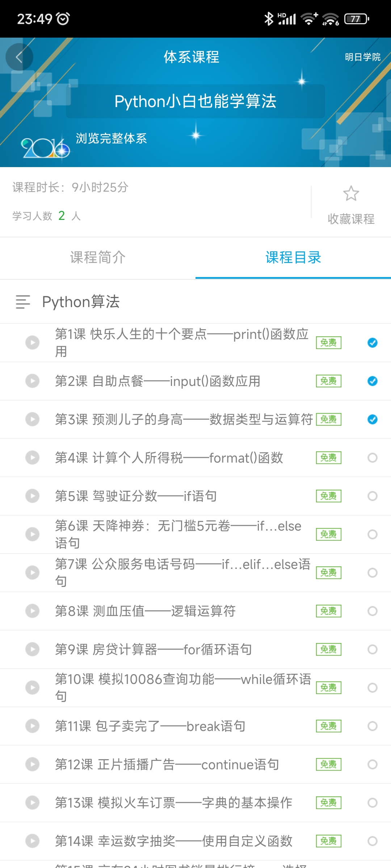This screenshot has height=868, width=391.
Task: Uncheck the completed mark on 第3课
Action: 372,419
